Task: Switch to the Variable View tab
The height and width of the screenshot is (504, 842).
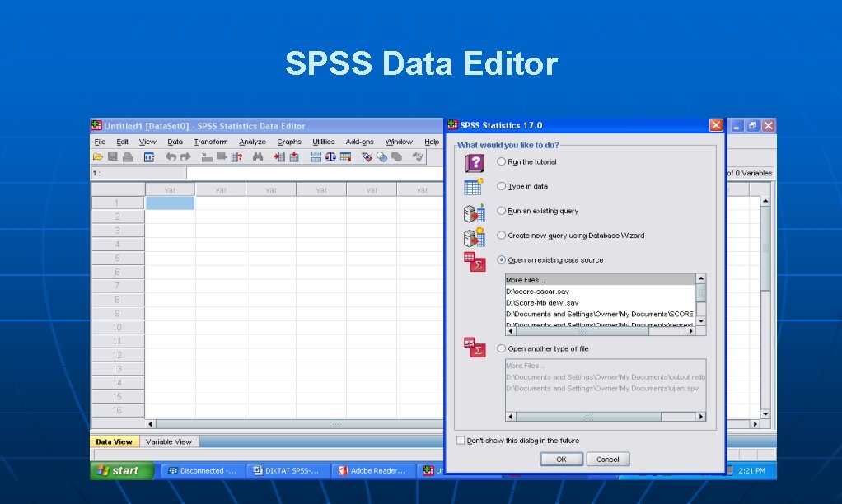Action: click(169, 441)
